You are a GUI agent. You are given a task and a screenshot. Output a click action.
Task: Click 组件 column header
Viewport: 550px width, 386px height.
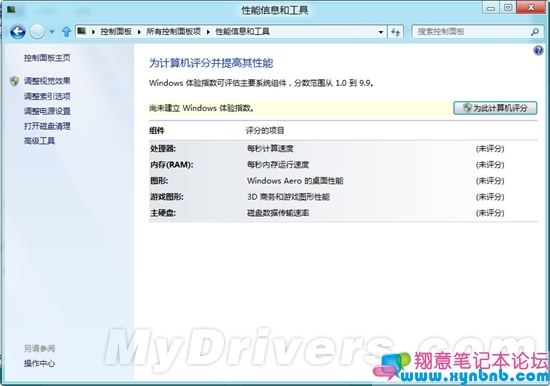coord(157,131)
